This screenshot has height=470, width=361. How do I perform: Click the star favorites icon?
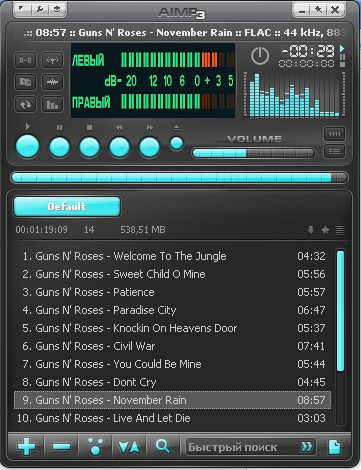pyautogui.click(x=325, y=230)
